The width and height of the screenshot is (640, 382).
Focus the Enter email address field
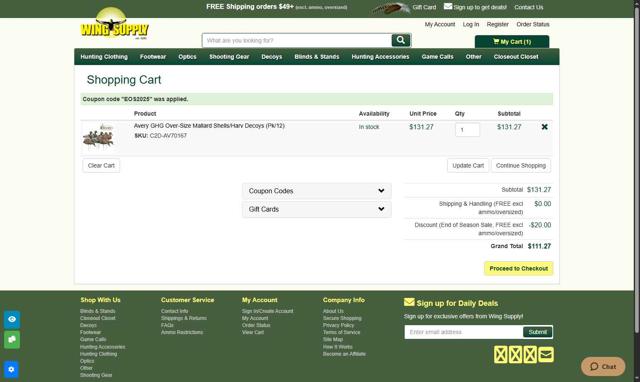(464, 332)
